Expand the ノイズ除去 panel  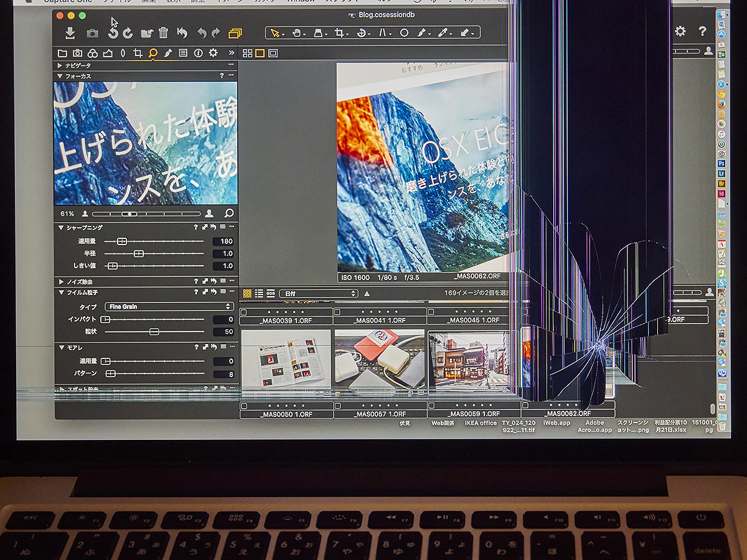point(60,282)
